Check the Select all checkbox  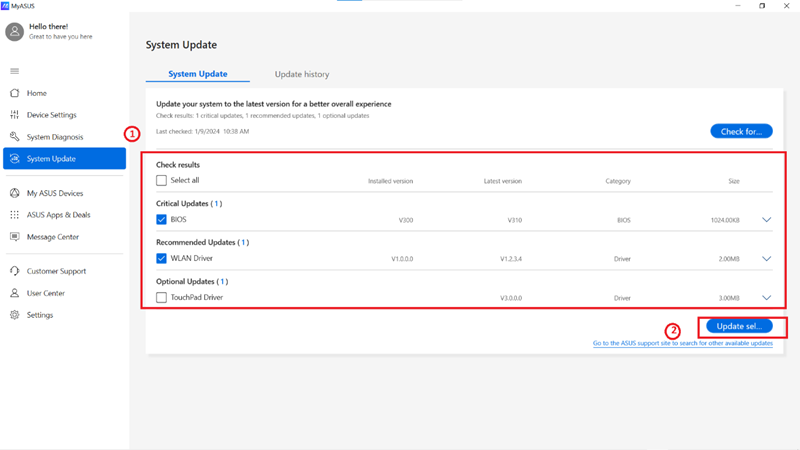click(161, 180)
